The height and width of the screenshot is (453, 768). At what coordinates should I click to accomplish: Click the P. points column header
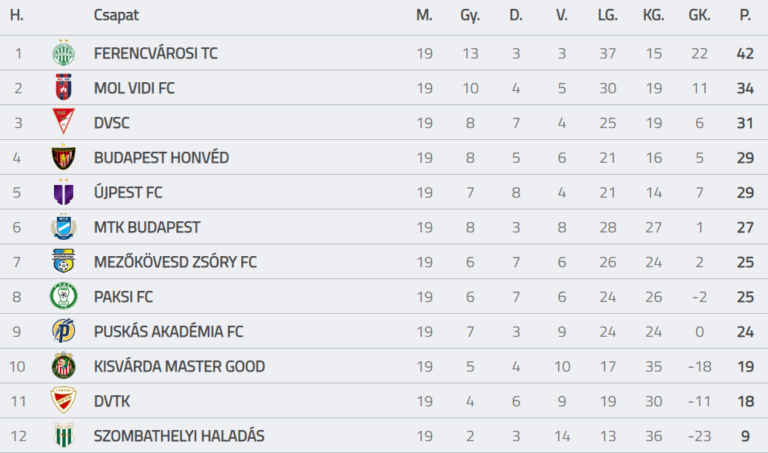(745, 15)
